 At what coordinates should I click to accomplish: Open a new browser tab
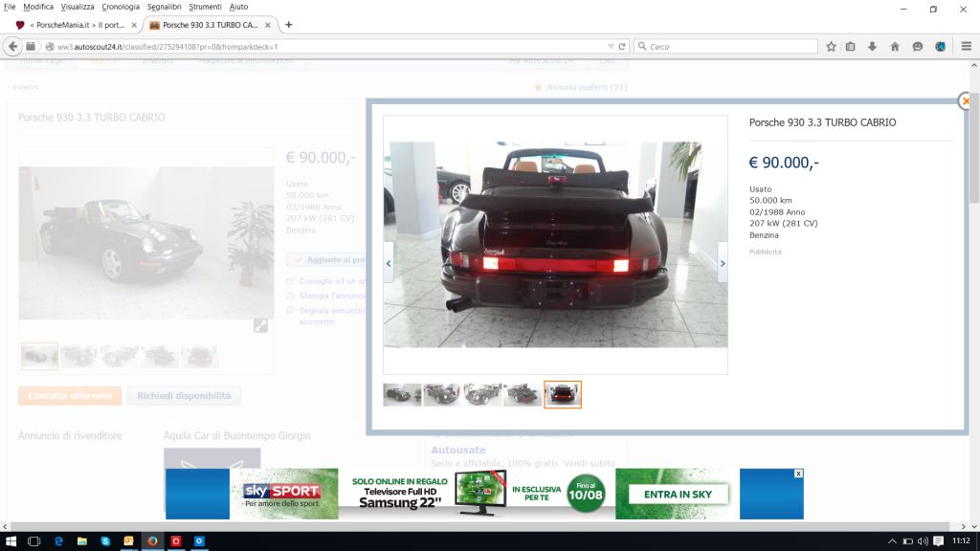pyautogui.click(x=289, y=25)
